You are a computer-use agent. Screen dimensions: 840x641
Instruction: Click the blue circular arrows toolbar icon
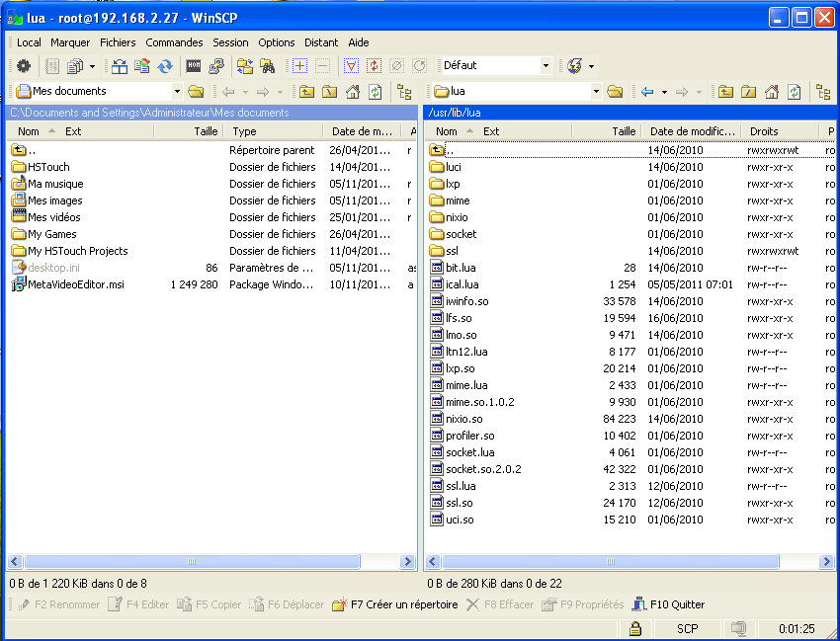coord(165,66)
